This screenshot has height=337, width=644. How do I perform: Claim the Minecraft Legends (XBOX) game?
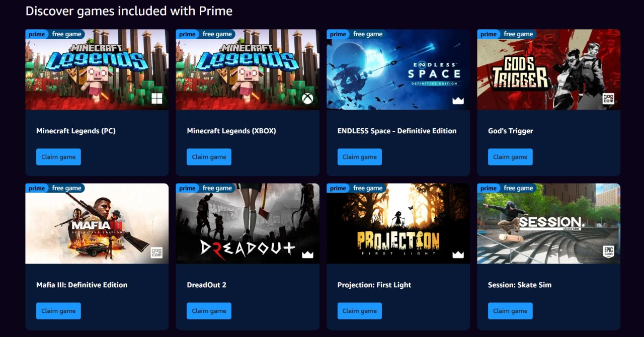[209, 157]
